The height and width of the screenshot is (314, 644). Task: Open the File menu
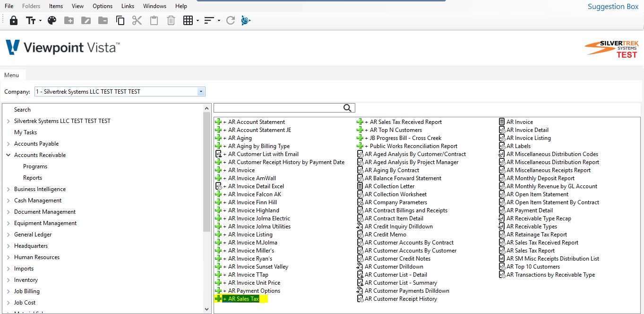[9, 6]
